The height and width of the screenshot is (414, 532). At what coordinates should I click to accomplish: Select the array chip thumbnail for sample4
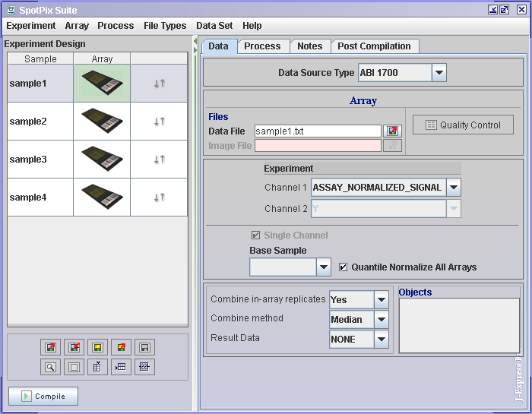point(102,197)
